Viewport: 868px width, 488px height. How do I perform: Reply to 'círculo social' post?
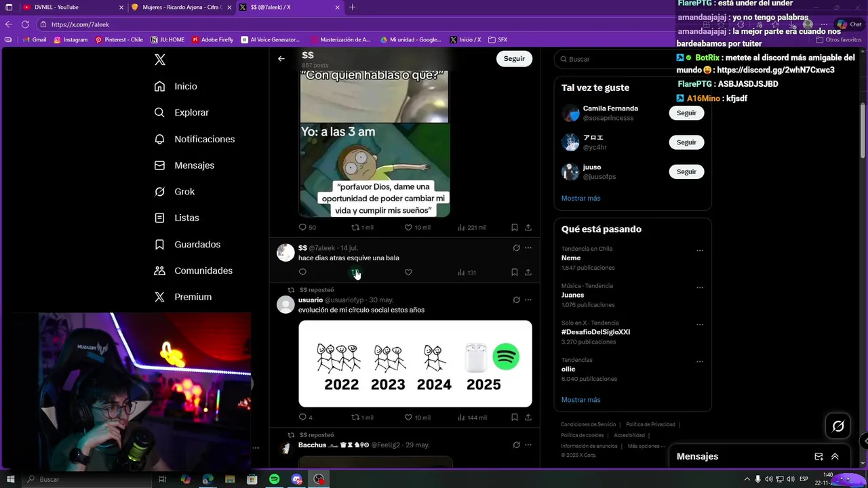(306, 418)
